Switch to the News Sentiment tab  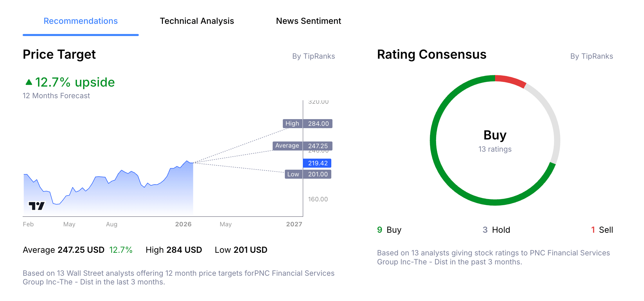tap(309, 21)
